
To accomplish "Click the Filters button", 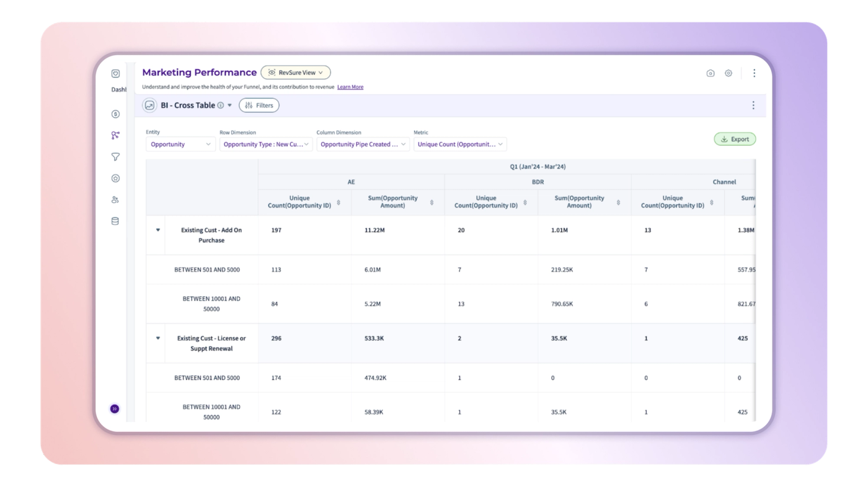I will point(259,105).
